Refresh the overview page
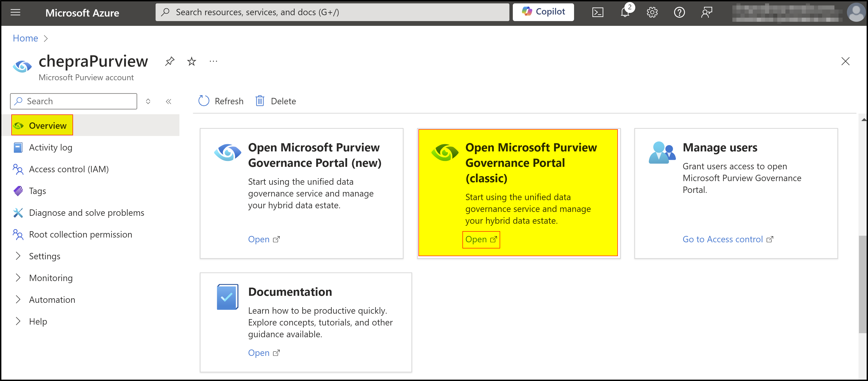The width and height of the screenshot is (868, 381). (x=221, y=101)
